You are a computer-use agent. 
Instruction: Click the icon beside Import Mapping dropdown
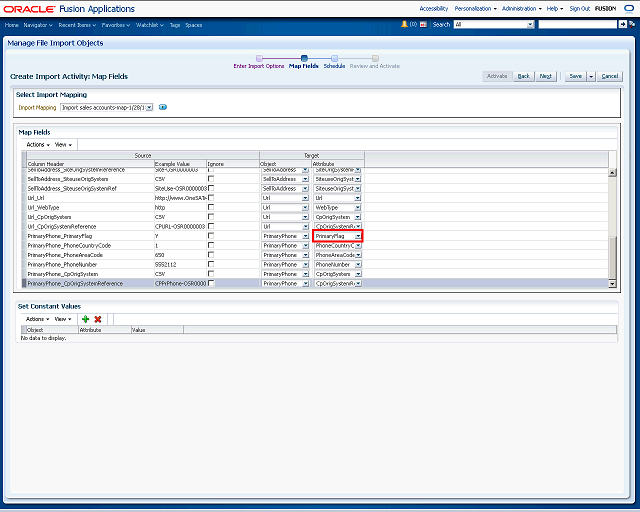163,107
